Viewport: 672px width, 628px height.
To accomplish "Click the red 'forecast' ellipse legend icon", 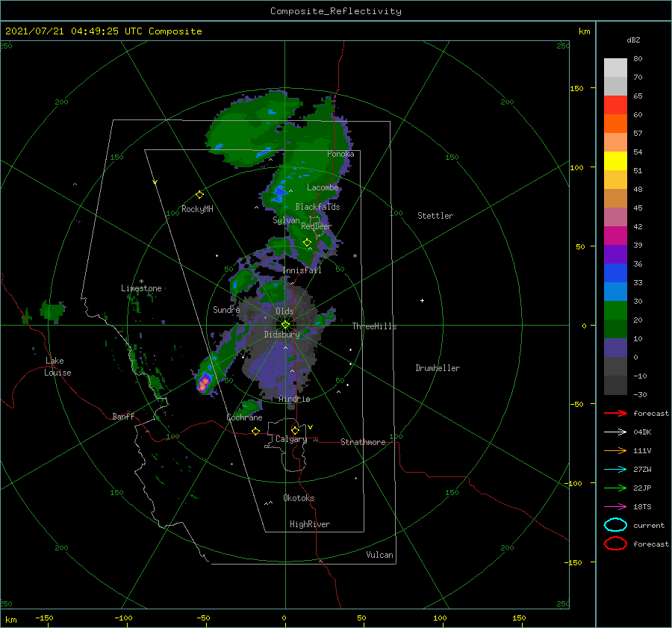I will pyautogui.click(x=615, y=544).
